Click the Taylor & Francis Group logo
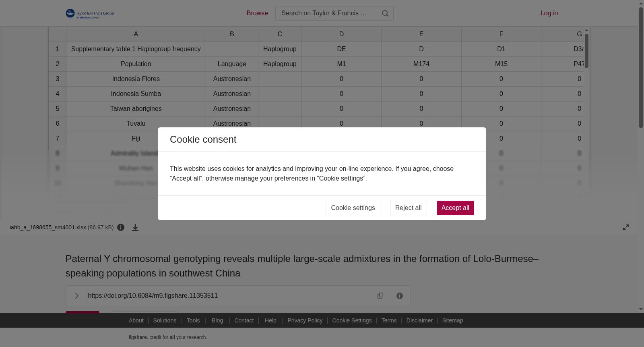 pos(90,14)
